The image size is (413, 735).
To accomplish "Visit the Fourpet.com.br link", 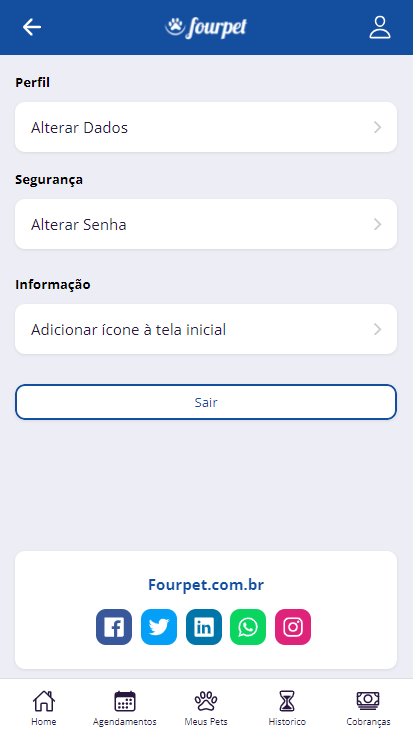I will 206,585.
